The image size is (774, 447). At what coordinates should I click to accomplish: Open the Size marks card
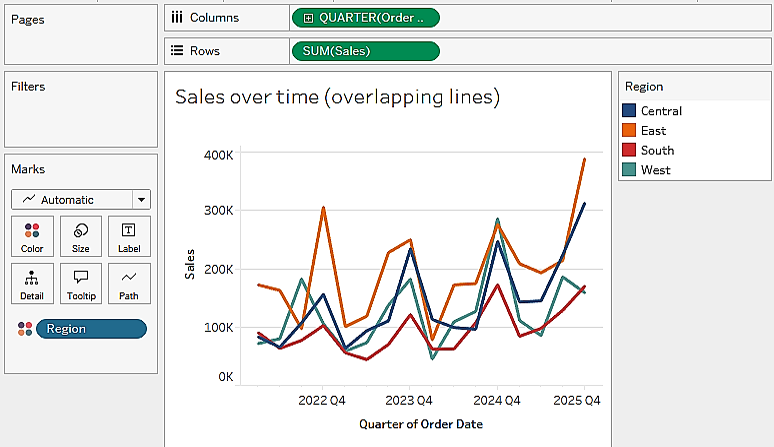[81, 236]
